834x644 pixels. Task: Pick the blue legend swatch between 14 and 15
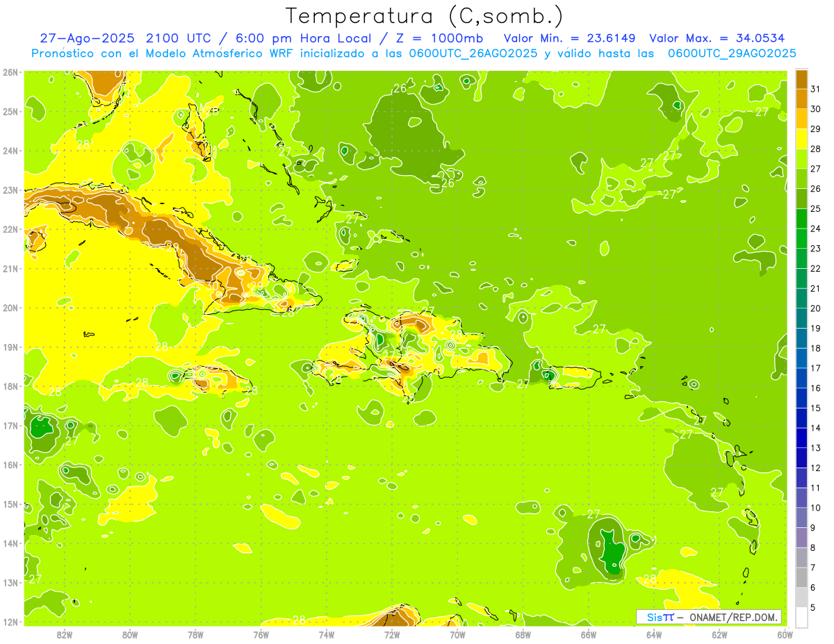[801, 418]
